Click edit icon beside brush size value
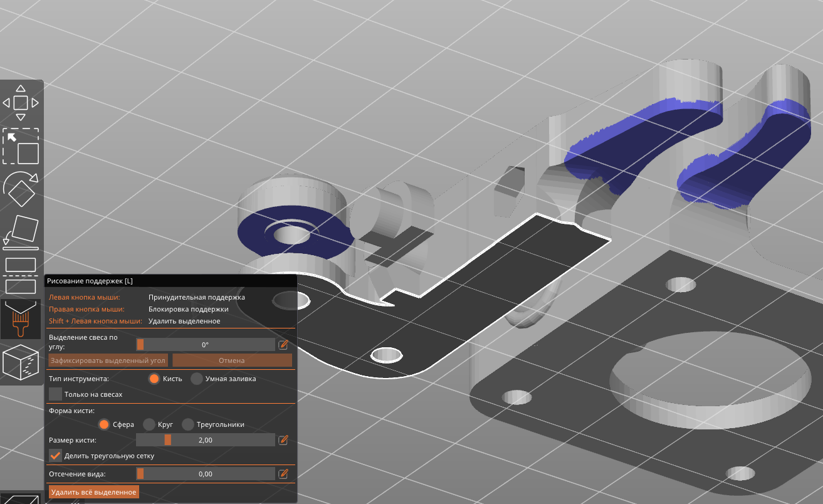The height and width of the screenshot is (504, 823). pos(283,440)
